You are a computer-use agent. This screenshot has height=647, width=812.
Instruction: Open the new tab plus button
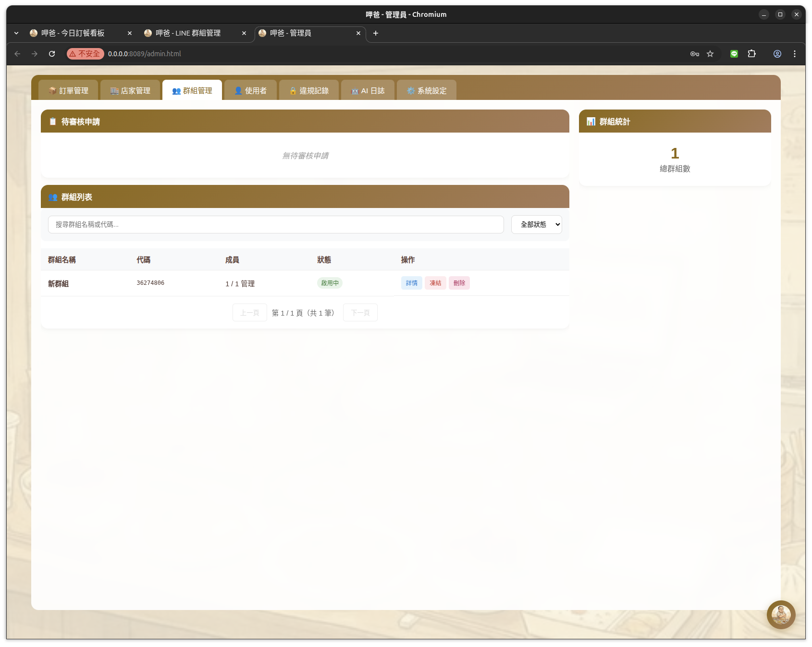tap(376, 33)
